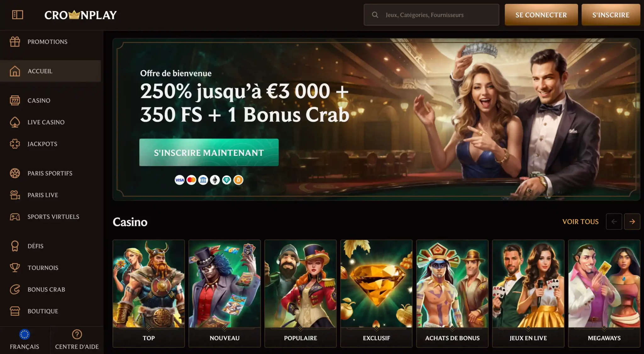644x354 pixels.
Task: Select the Paris Sportifs ball icon
Action: (x=15, y=173)
